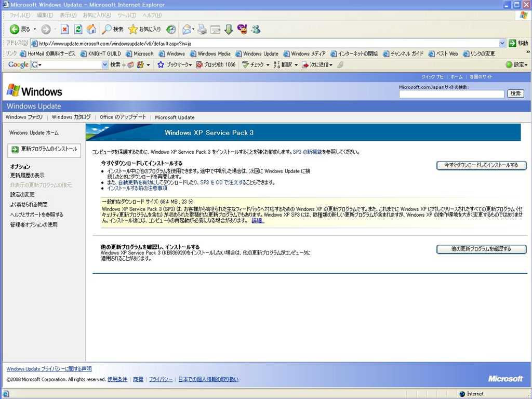Click the download and install now button
The image size is (532, 399).
click(481, 165)
